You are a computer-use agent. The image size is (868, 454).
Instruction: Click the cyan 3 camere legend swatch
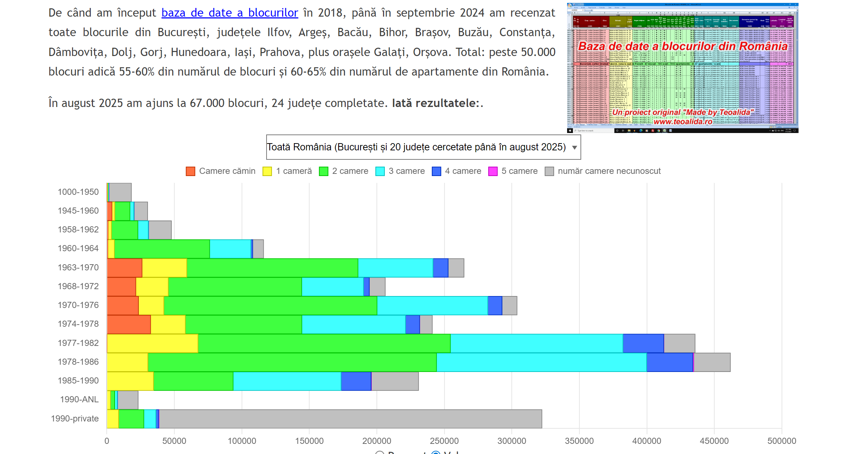pyautogui.click(x=380, y=171)
